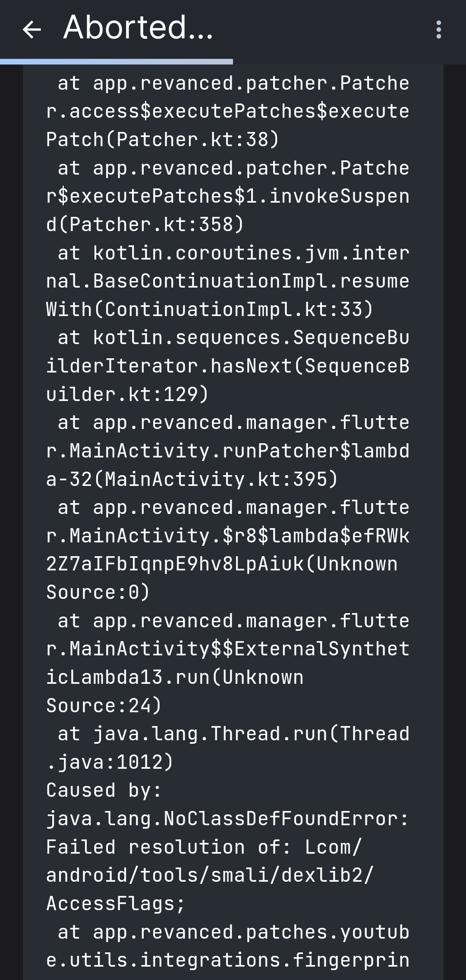Select the Patcher.kt:38 stack trace entry
This screenshot has height=980, width=466.
pos(228,110)
